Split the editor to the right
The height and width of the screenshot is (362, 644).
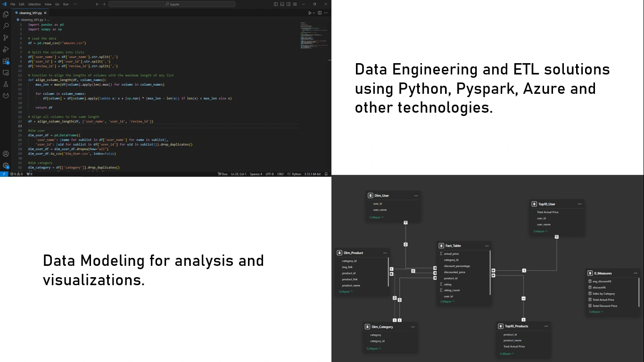pos(320,13)
